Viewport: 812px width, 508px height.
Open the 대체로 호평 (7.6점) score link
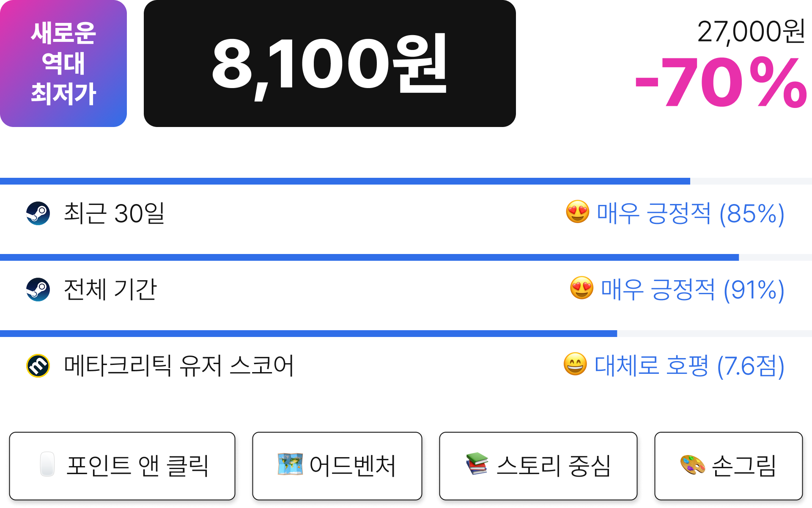[689, 366]
